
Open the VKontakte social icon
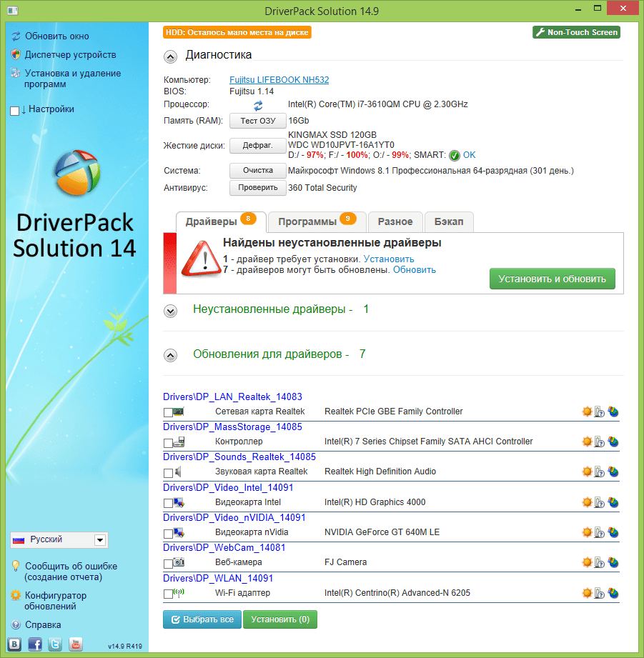[14, 644]
